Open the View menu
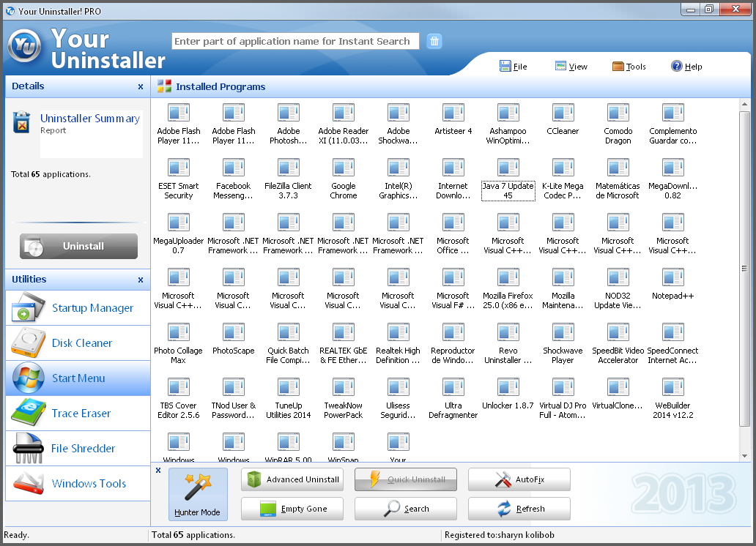The image size is (756, 546). (x=571, y=67)
